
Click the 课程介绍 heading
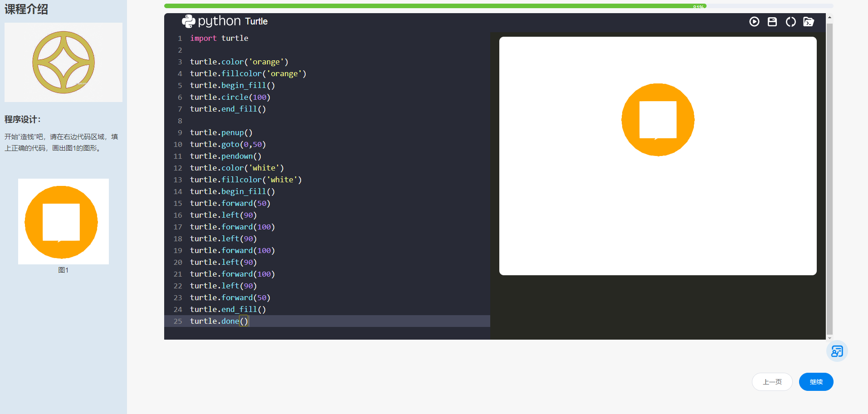coord(26,9)
